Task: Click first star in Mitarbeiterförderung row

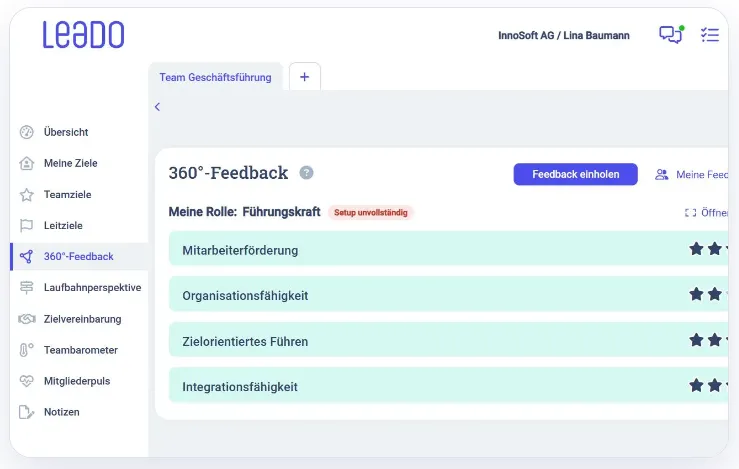Action: (x=696, y=249)
